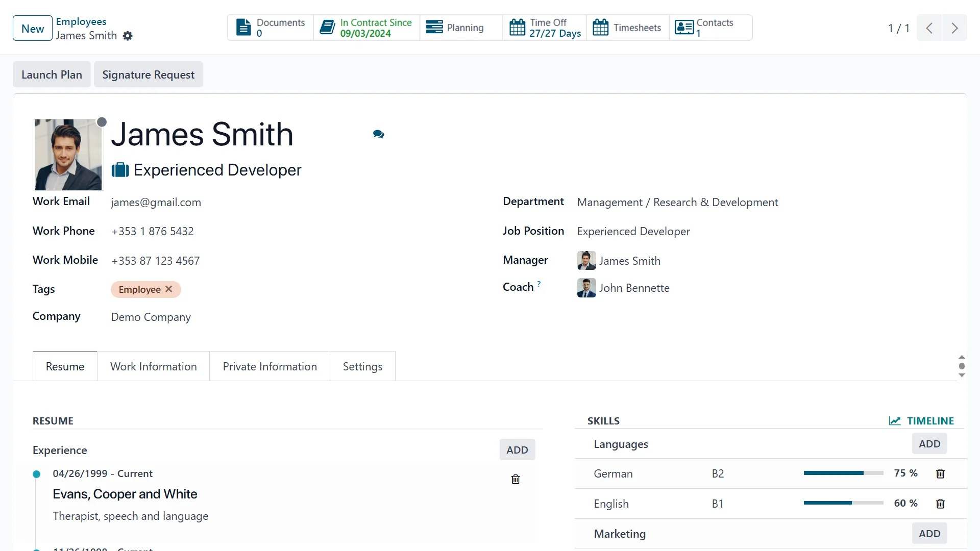Remove the Employee tag

pos(169,289)
